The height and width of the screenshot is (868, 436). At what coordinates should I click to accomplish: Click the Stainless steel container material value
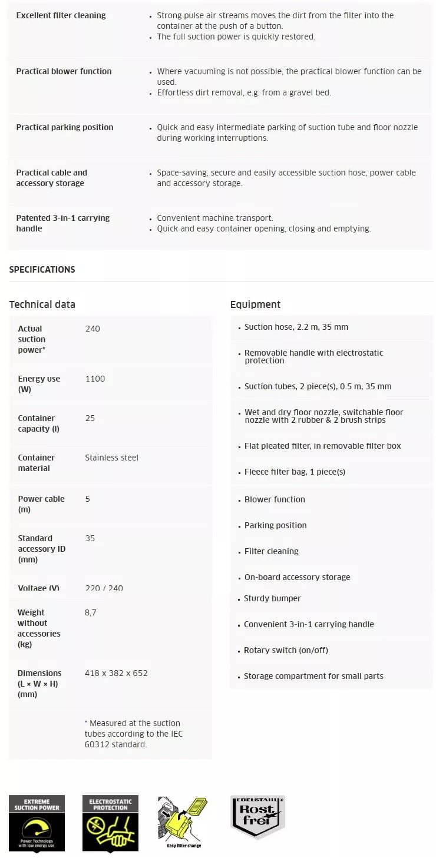[111, 458]
